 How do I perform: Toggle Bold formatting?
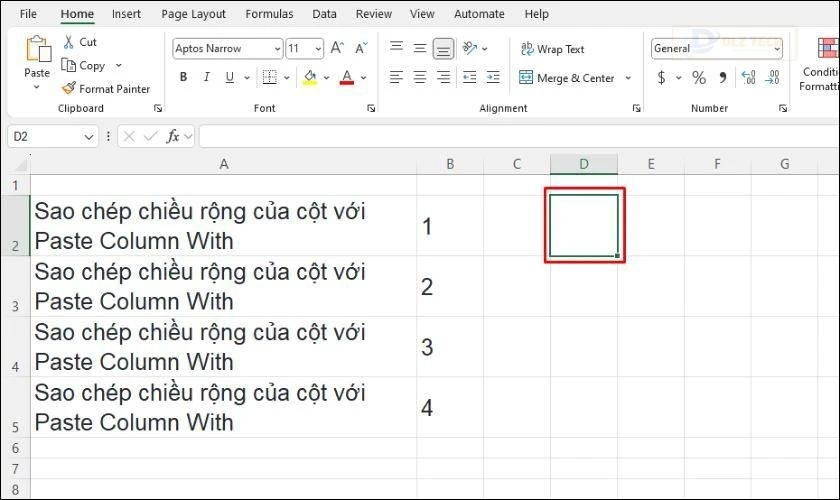[x=183, y=77]
